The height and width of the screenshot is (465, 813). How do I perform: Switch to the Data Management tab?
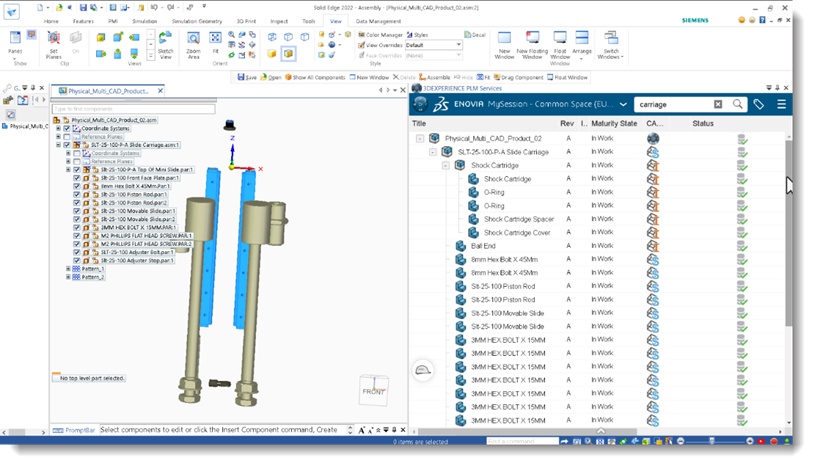click(378, 21)
